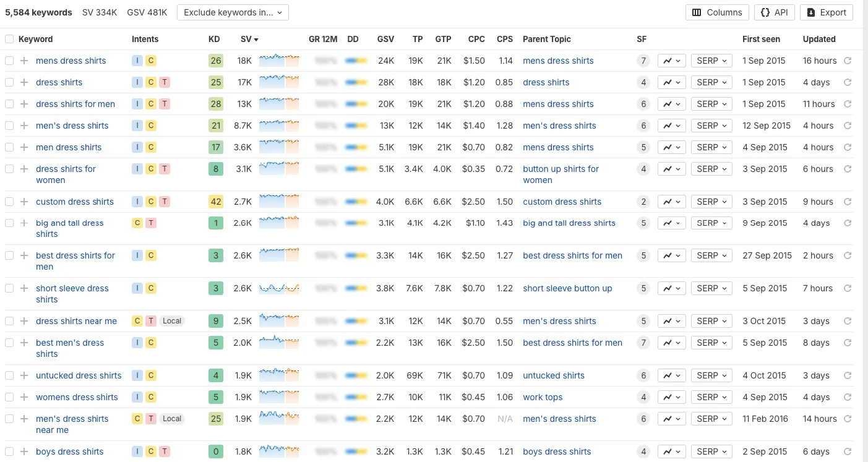
Task: Refresh data for 'mens dress shirts' row
Action: tap(848, 60)
